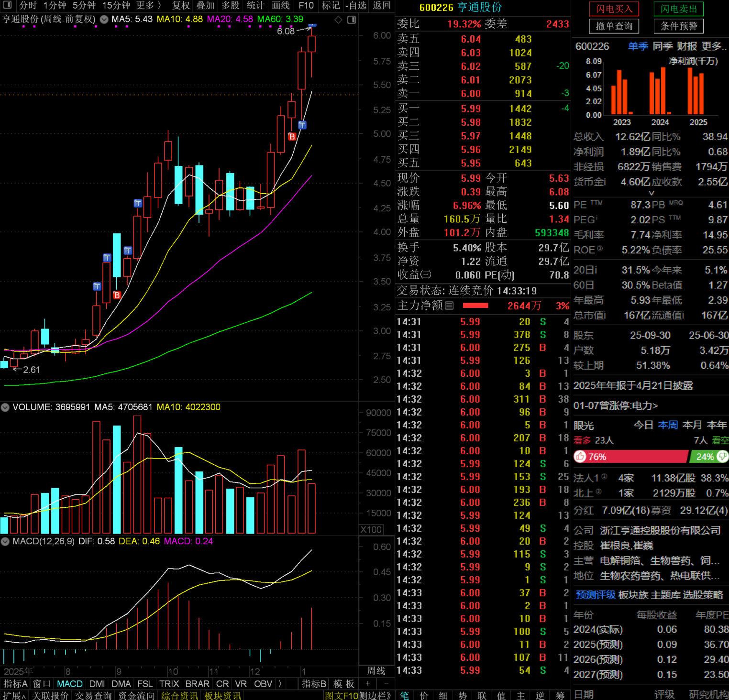The image size is (729, 700).
Task: Zoom in chart with plus button
Action: point(368,684)
